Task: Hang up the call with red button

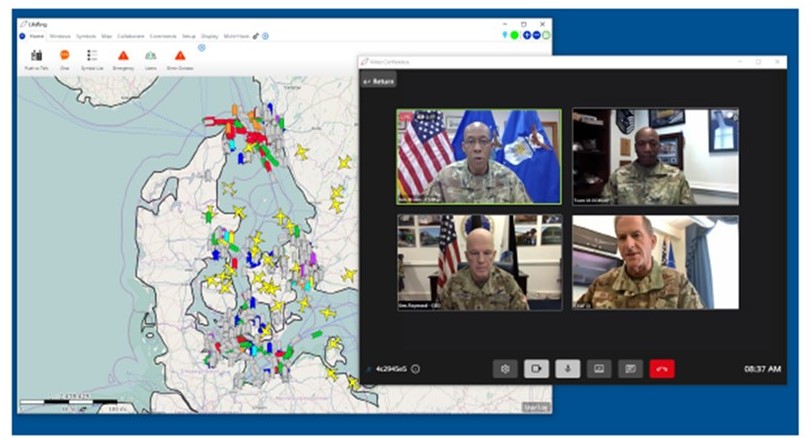Action: pos(662,369)
